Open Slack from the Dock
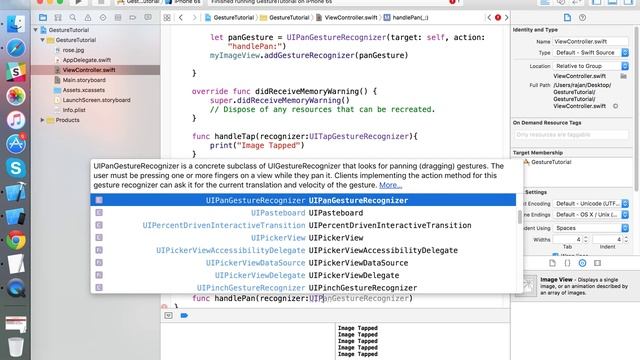The image size is (640, 360). pos(16,72)
